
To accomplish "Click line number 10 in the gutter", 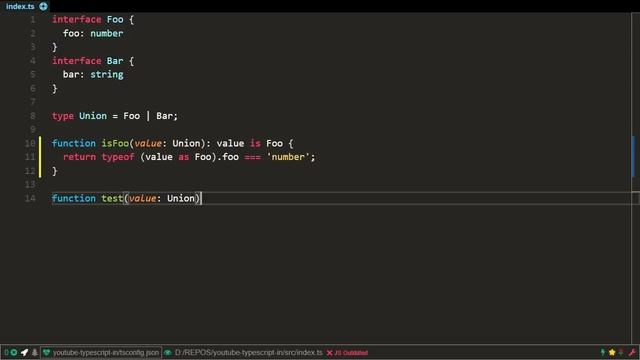I will point(30,143).
